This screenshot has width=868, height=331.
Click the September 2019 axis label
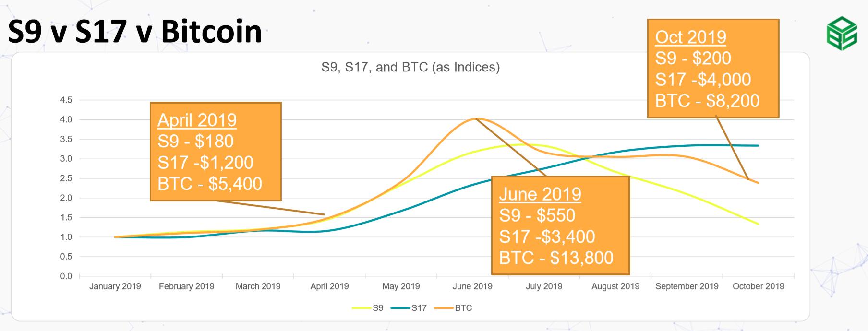(687, 286)
